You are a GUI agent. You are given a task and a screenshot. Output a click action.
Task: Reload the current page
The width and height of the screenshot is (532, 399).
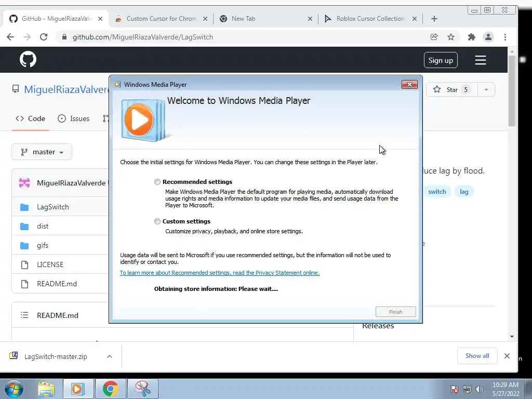[x=44, y=37]
